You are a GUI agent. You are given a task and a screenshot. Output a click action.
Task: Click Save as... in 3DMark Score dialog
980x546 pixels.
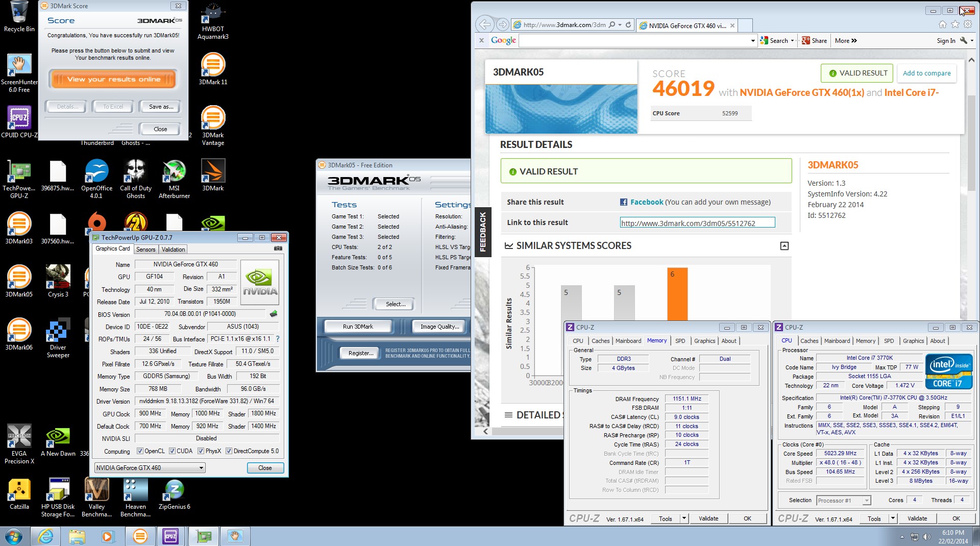[x=161, y=107]
